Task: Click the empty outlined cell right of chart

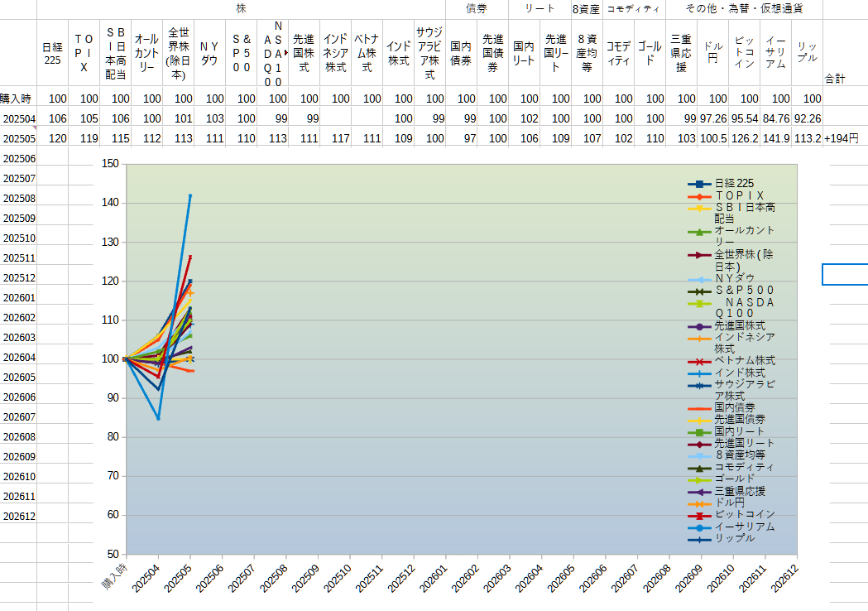Action: click(x=846, y=274)
